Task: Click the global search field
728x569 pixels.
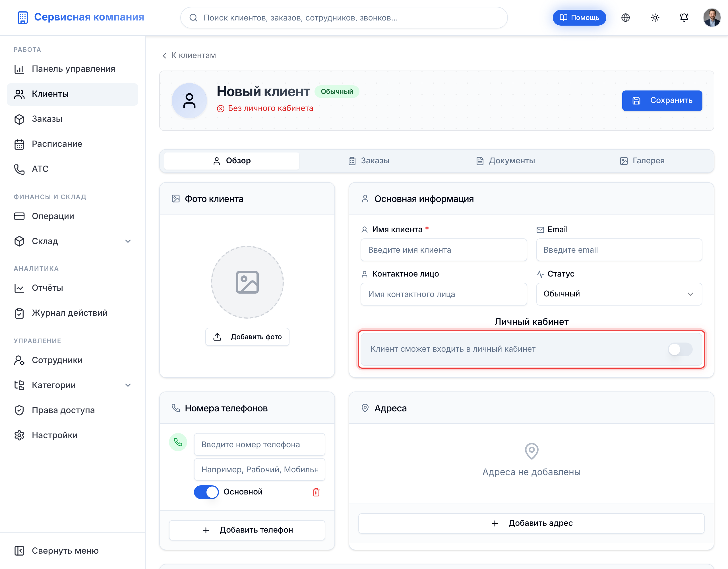Action: 344,18
